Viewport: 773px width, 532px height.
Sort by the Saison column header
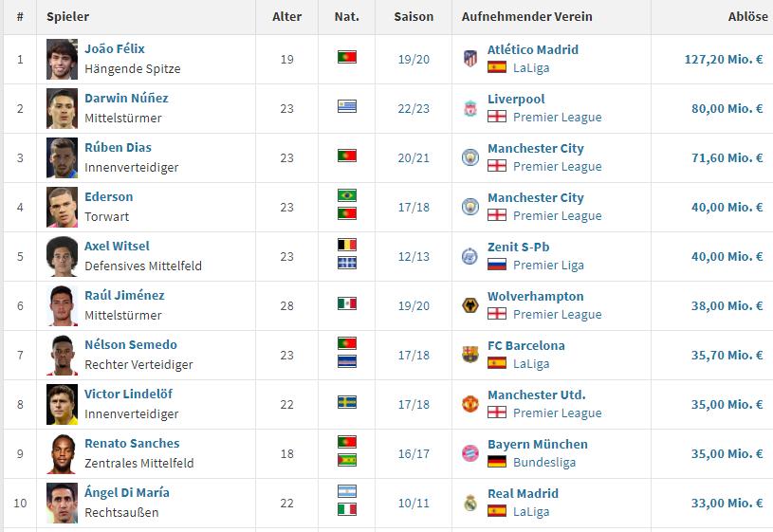tap(414, 17)
